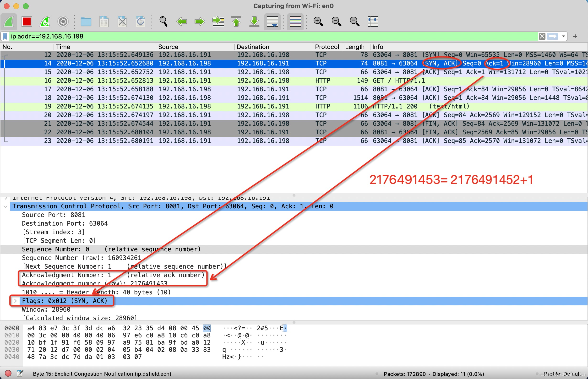
Task: Select packet 19 HTTP/1.1 200 row
Action: (x=246, y=106)
